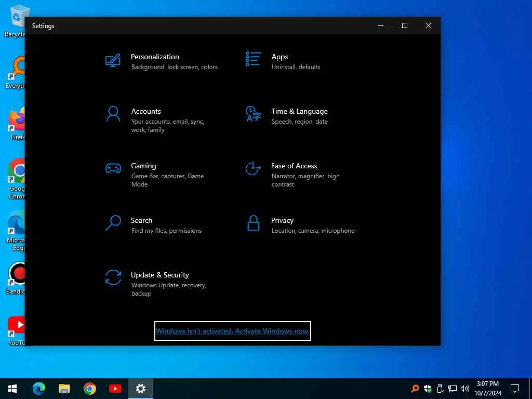Select the Search magnifier icon in Settings
Screen dimensions: 532x399
tap(113, 223)
